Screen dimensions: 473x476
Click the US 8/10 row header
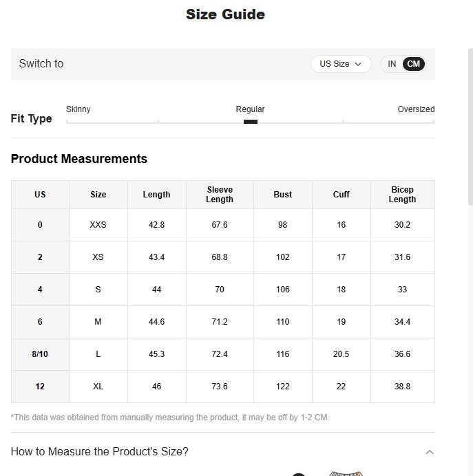[x=40, y=354]
